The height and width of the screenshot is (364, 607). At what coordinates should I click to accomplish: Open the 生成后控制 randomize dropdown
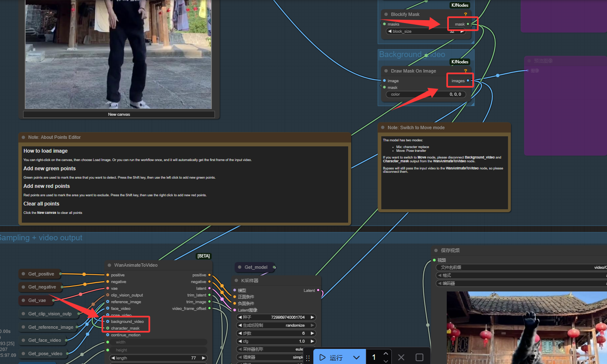(x=276, y=325)
